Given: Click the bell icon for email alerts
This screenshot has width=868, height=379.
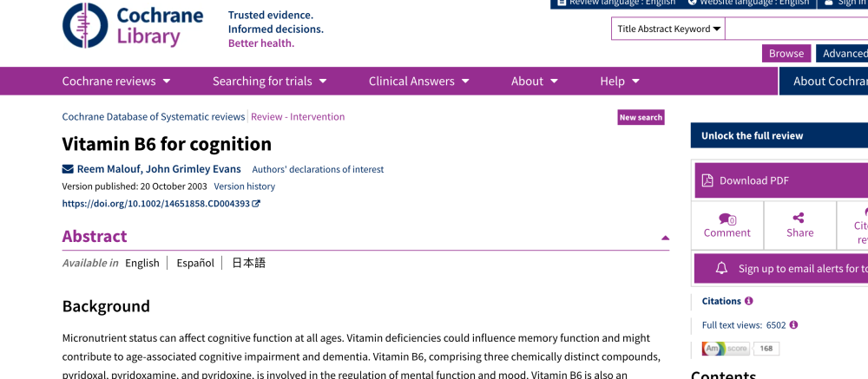Looking at the screenshot, I should point(721,268).
